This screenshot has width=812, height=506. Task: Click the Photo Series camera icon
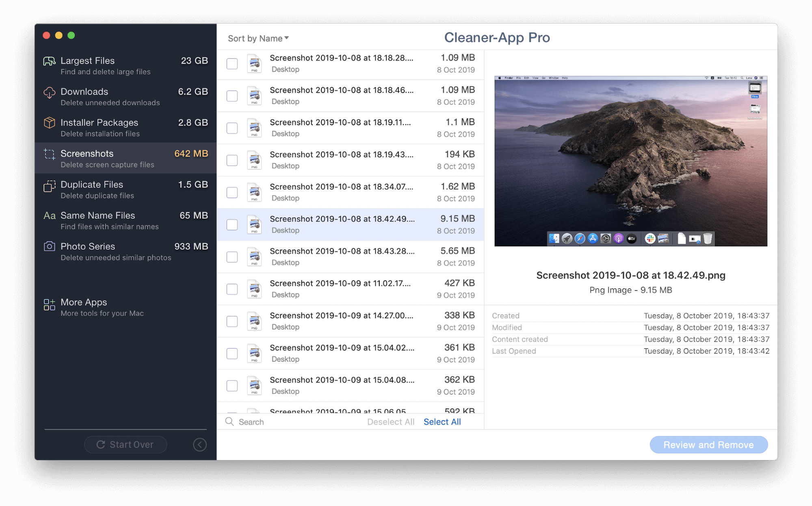[x=49, y=246]
